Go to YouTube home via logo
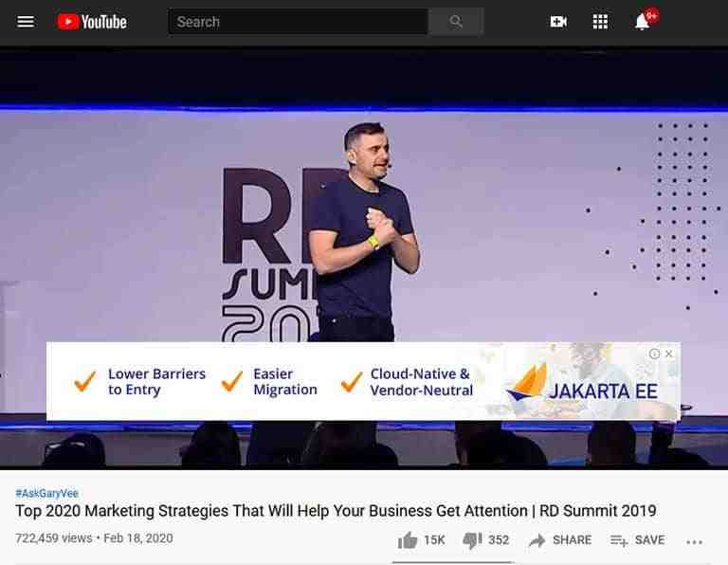Screen dimensions: 728x565 [x=92, y=22]
